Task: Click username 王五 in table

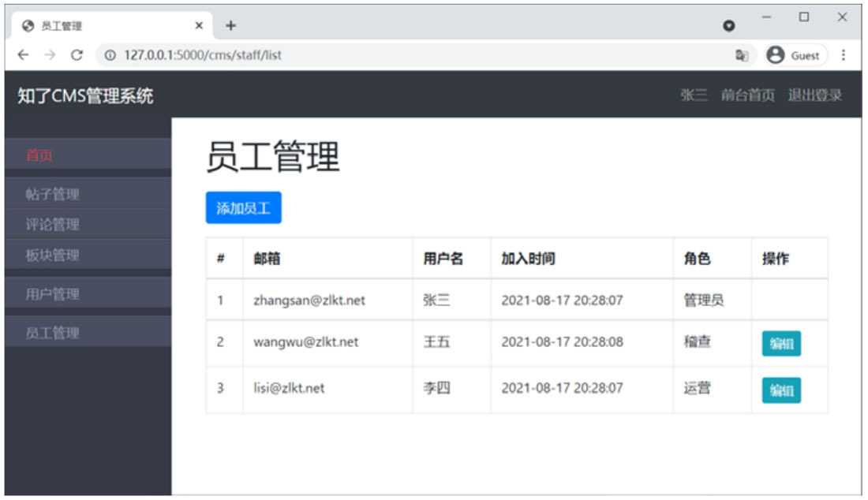Action: (x=436, y=341)
